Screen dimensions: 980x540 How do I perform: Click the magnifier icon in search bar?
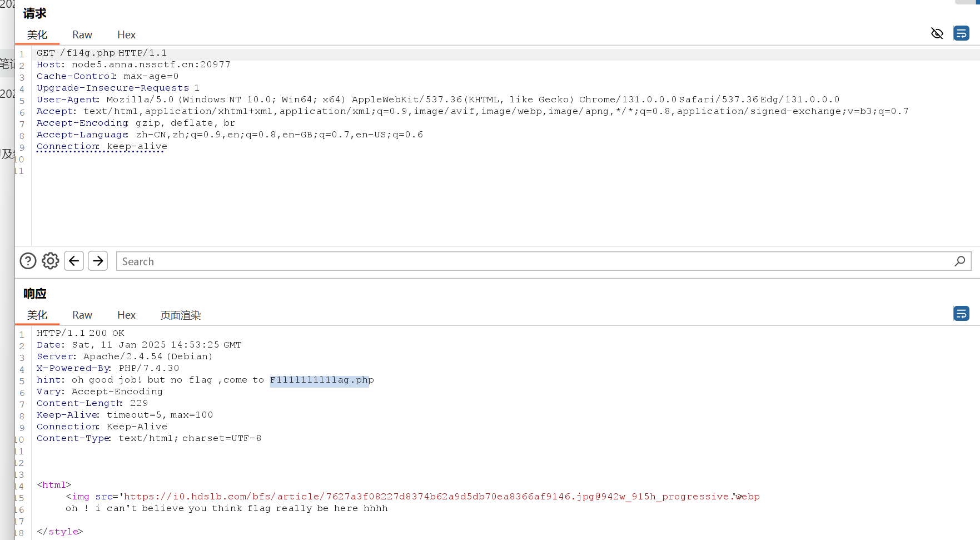[959, 261]
